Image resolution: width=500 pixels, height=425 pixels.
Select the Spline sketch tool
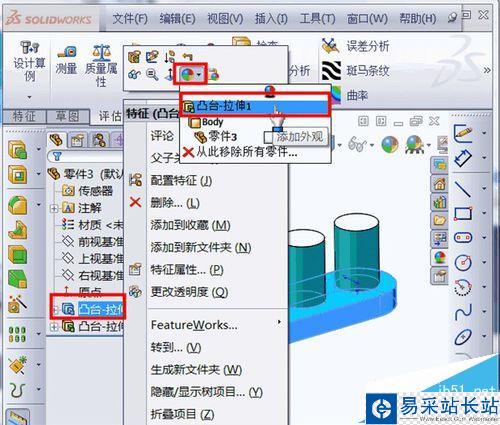pyautogui.click(x=463, y=312)
